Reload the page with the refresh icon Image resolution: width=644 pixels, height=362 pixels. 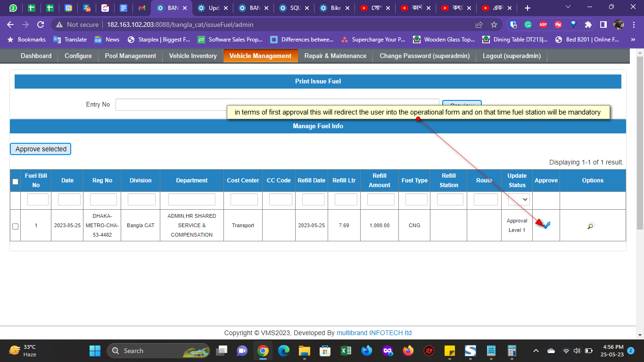click(x=41, y=25)
